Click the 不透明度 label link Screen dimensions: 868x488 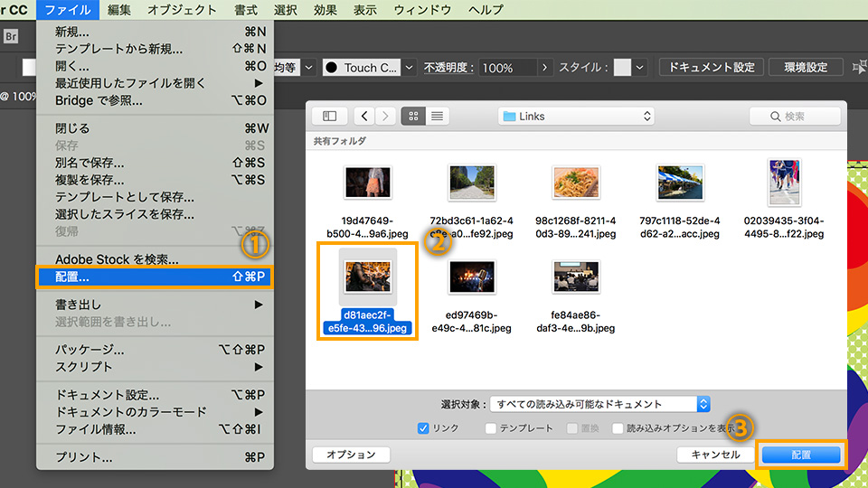coord(449,68)
